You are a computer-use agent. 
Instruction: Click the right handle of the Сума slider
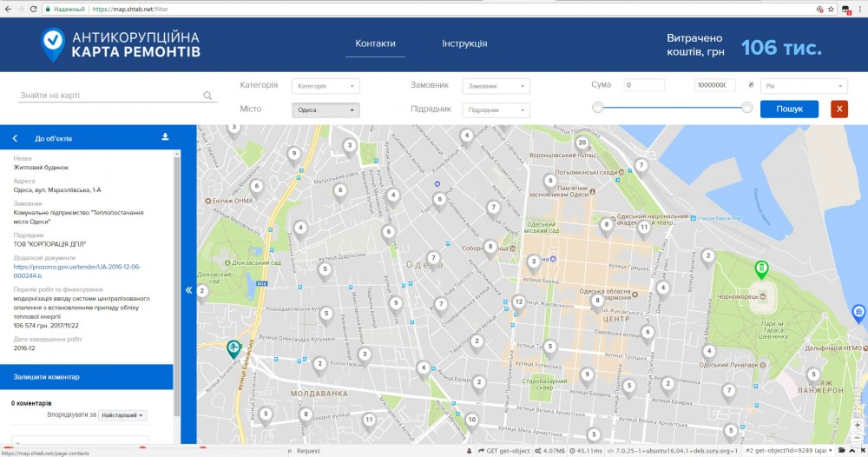tap(747, 107)
